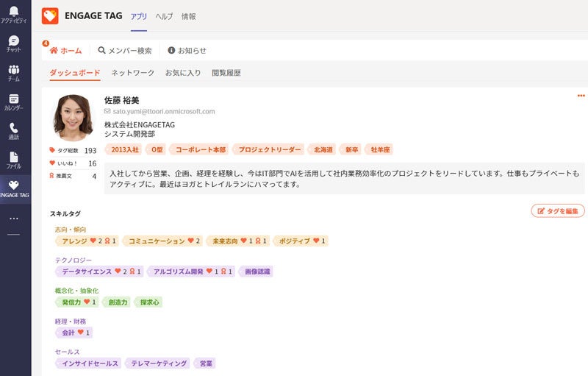Select the ダッシュボード tab
This screenshot has width=588, height=376.
pyautogui.click(x=75, y=73)
